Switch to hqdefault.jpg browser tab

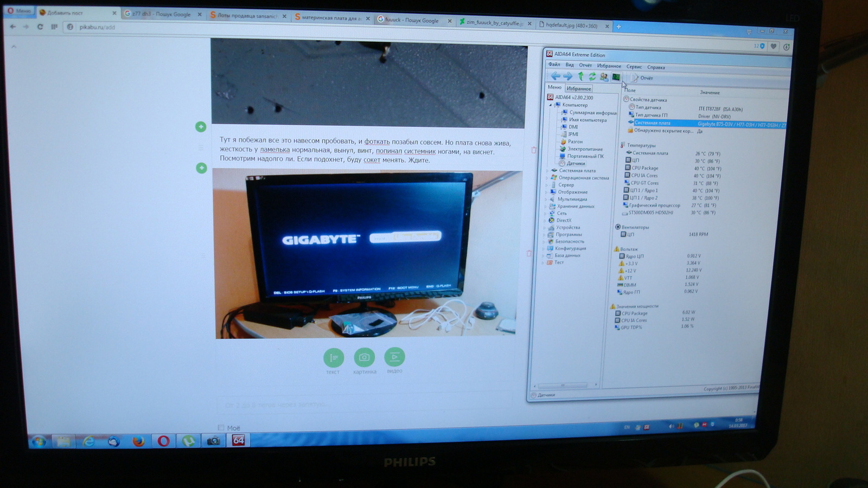[x=574, y=25]
